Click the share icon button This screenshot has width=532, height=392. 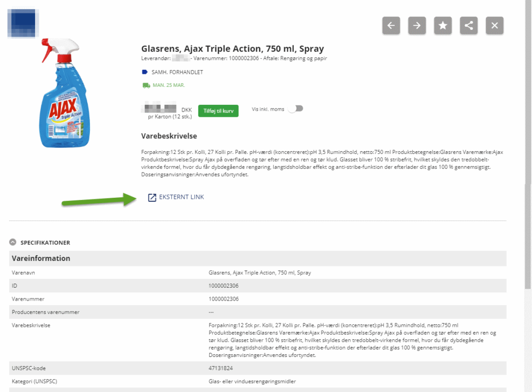(x=468, y=25)
